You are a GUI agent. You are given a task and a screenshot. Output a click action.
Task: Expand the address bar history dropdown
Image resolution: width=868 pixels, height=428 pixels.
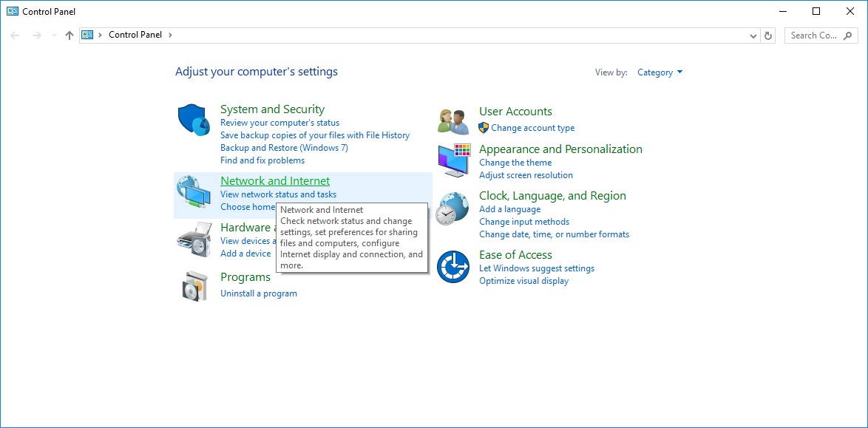coord(753,35)
